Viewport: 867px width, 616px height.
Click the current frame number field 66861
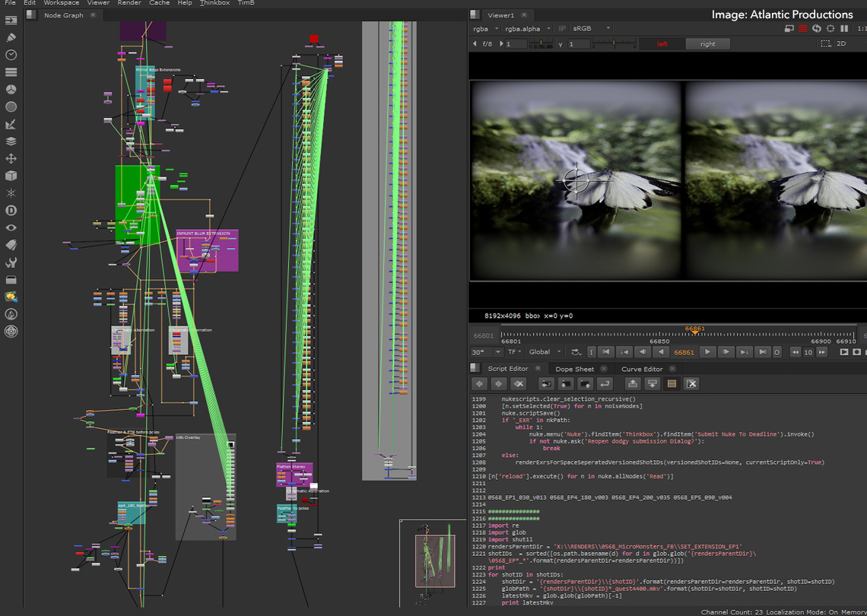(684, 352)
